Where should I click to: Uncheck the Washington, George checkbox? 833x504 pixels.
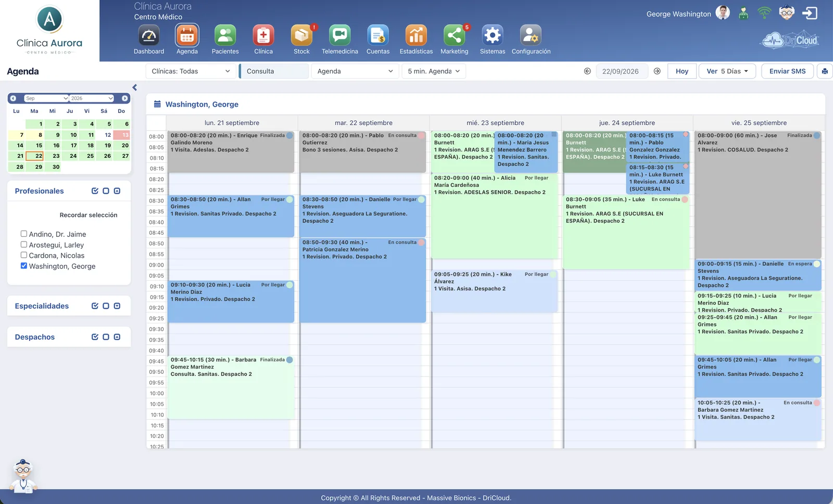coord(24,266)
